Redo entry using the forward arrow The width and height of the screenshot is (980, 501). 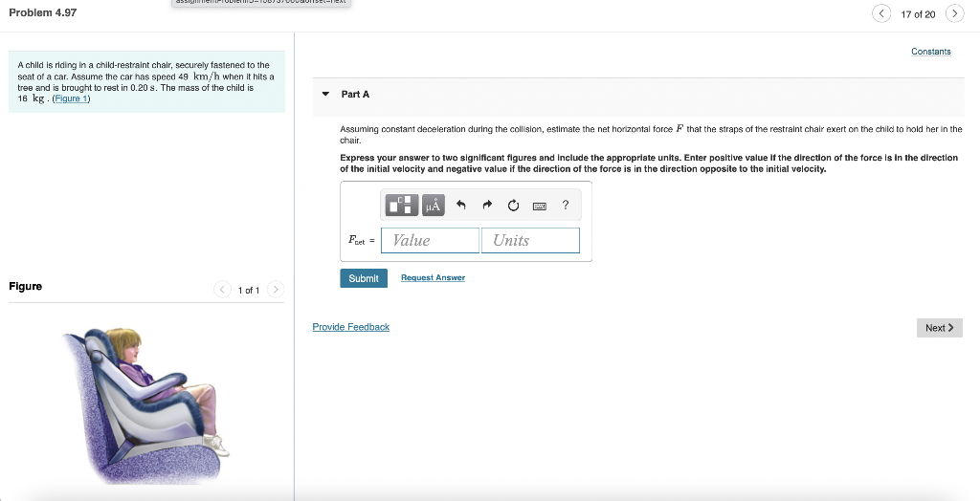click(487, 205)
